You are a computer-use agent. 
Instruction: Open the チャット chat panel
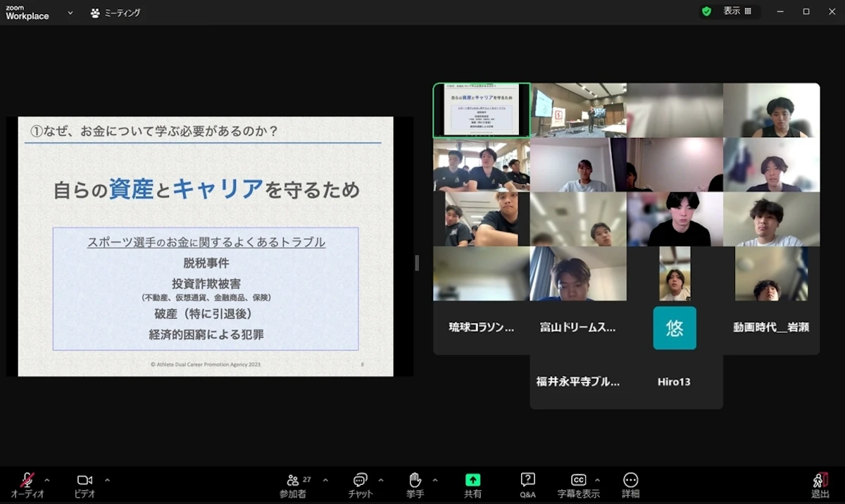(x=361, y=485)
